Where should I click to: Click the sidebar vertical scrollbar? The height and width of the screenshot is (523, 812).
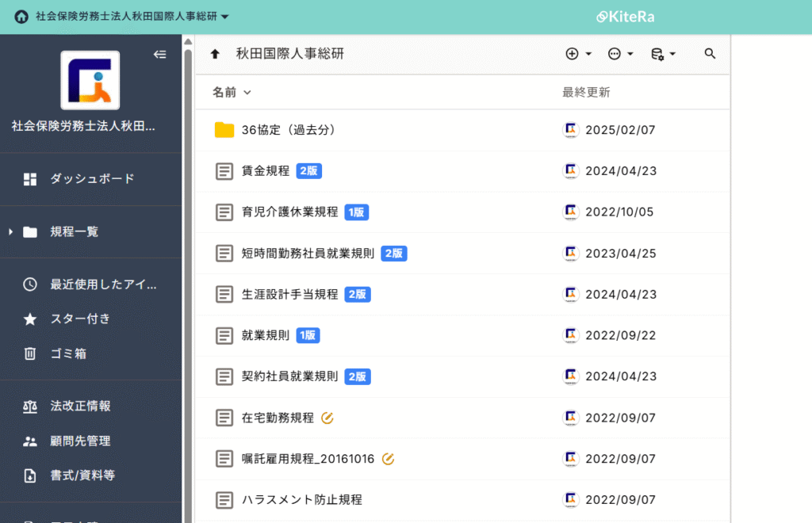[188, 238]
